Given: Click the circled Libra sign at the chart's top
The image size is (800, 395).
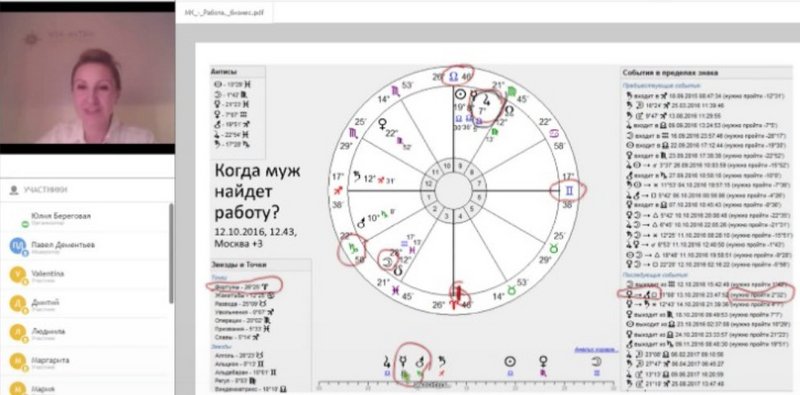Looking at the screenshot, I should [454, 76].
